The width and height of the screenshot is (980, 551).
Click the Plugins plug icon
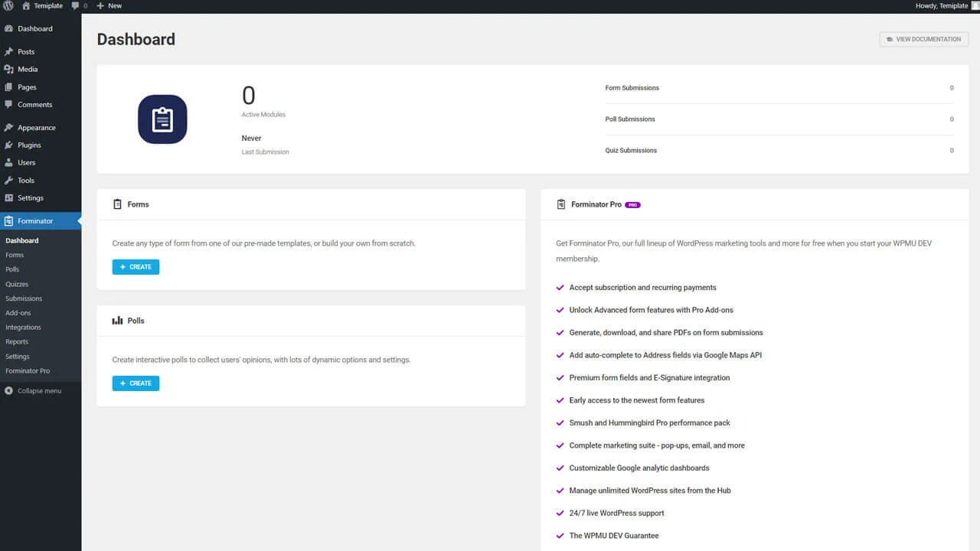[8, 145]
